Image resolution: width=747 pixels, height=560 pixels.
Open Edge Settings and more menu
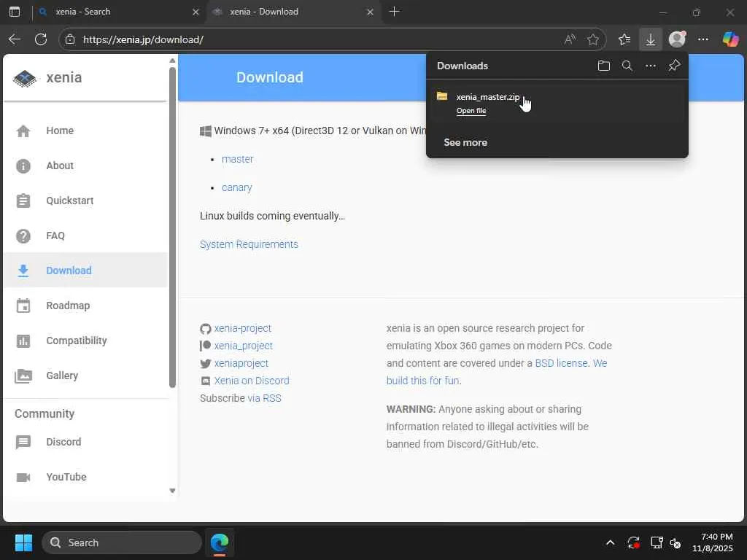pos(703,39)
